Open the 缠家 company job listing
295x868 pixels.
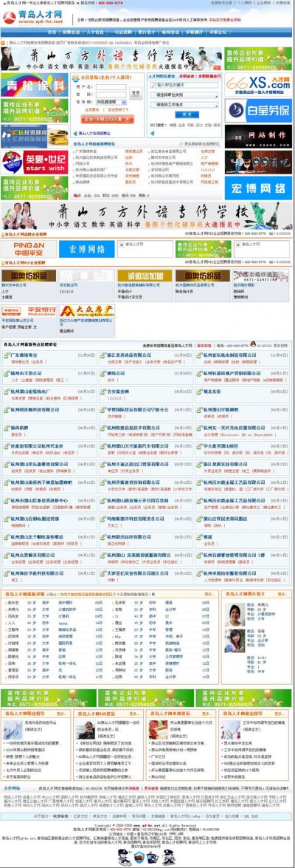[x=208, y=537]
